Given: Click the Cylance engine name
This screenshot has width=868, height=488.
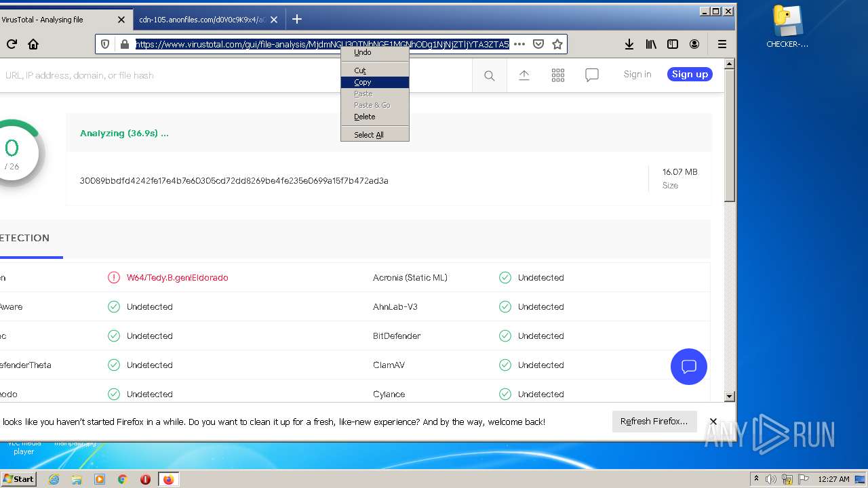Looking at the screenshot, I should 389,394.
